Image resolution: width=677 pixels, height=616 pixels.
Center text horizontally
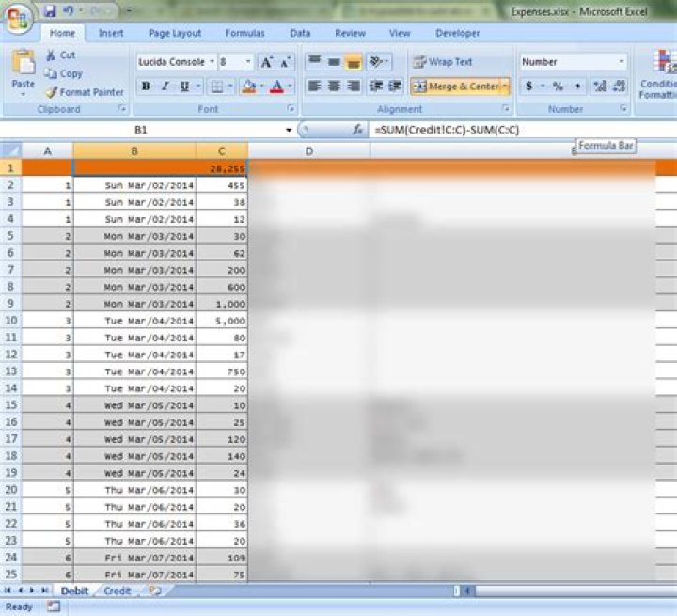coord(334,86)
